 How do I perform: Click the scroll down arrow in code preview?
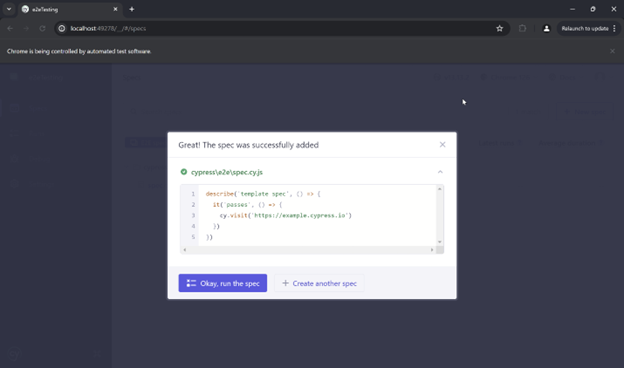tap(439, 242)
